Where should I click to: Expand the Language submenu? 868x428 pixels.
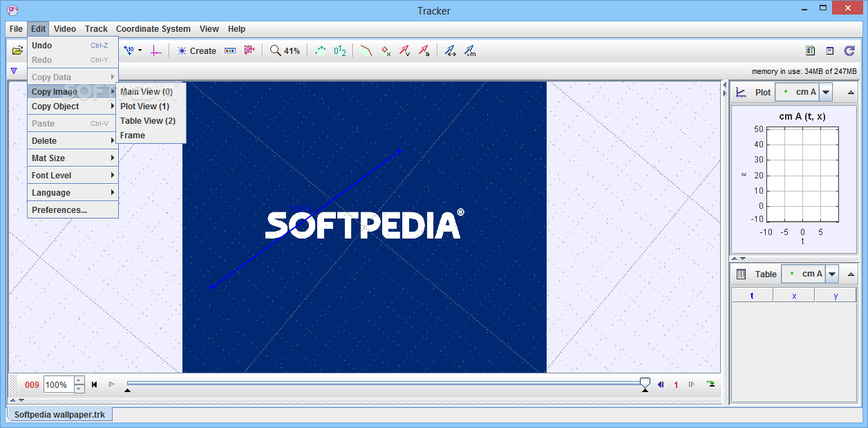pos(73,193)
